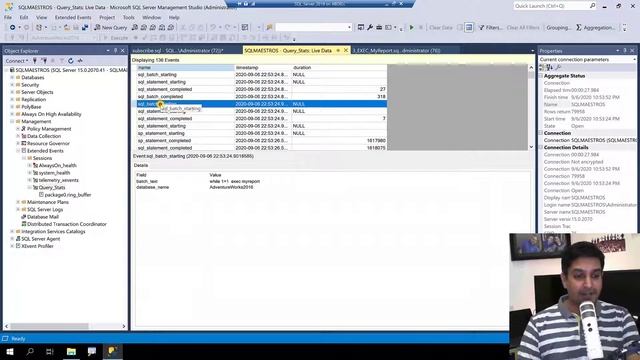640x360 pixels.
Task: Open the Grouping dialog
Action: 558,27
